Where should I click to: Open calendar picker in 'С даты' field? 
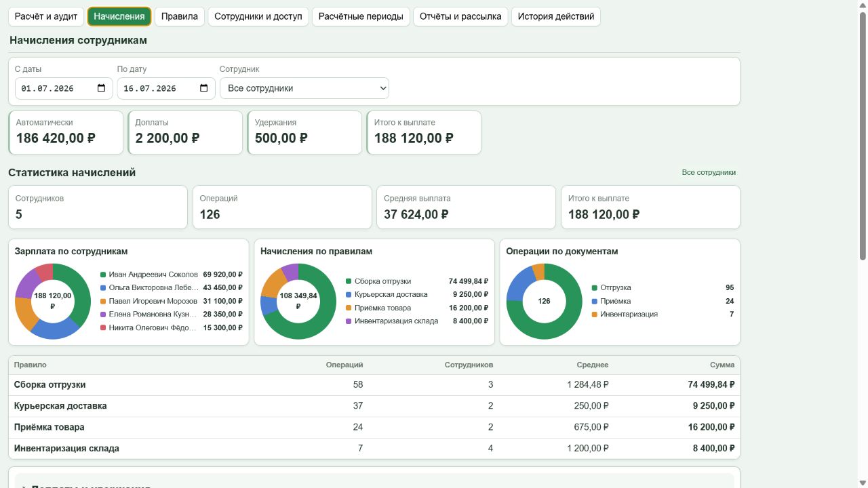[x=101, y=88]
